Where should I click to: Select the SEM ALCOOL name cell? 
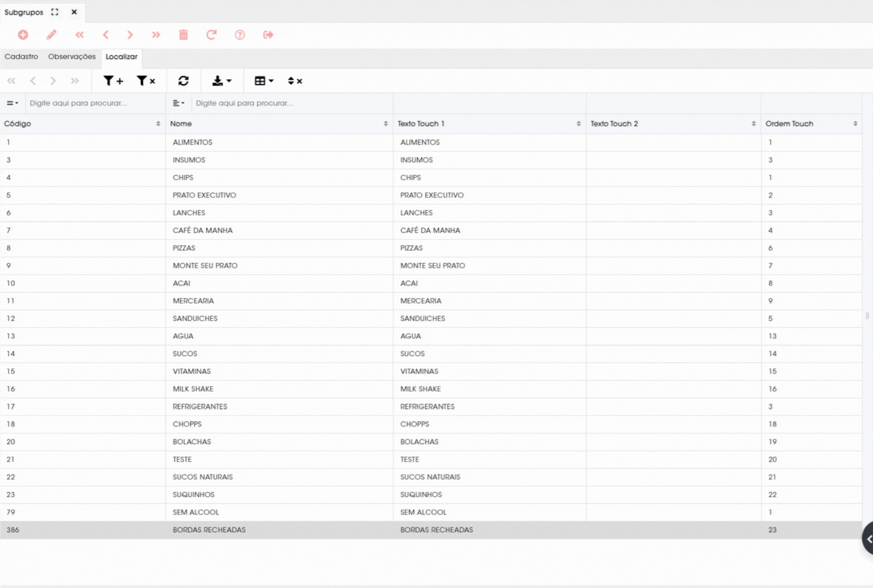[279, 512]
